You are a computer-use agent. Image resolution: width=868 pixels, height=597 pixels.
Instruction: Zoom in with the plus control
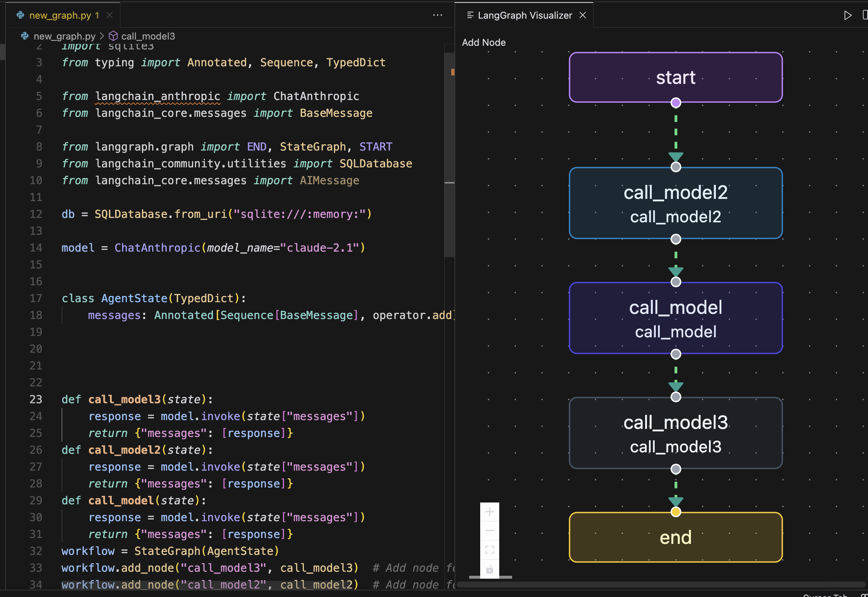(x=490, y=512)
